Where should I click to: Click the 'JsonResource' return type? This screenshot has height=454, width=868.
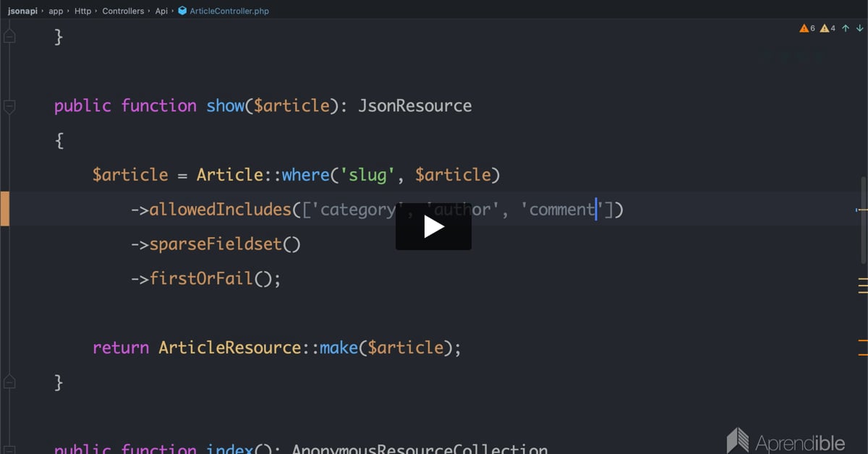(415, 106)
